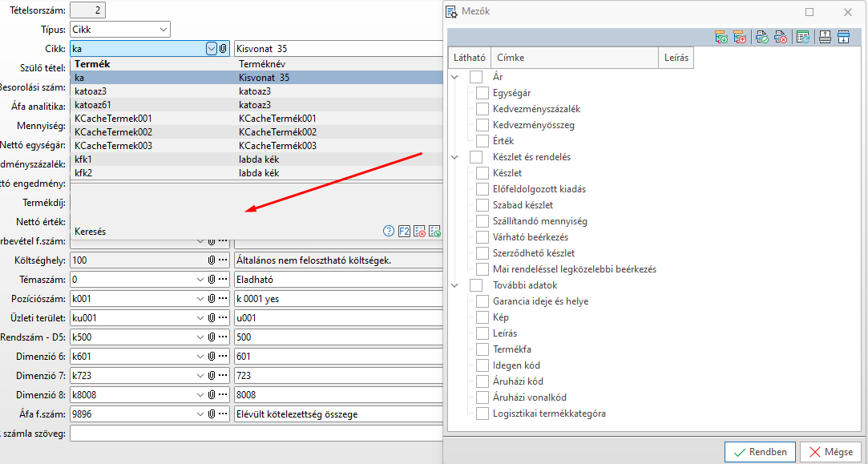The height and width of the screenshot is (464, 868).
Task: Click the paperclip icon in Dimenzió 8 row
Action: pyautogui.click(x=212, y=395)
